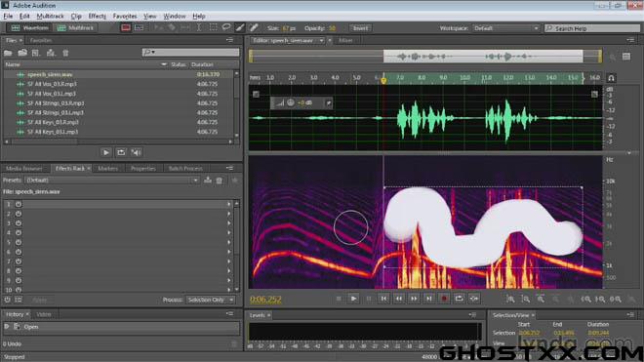The image size is (644, 362).
Task: Delete effects rack preset trash icon
Action: coord(220,181)
